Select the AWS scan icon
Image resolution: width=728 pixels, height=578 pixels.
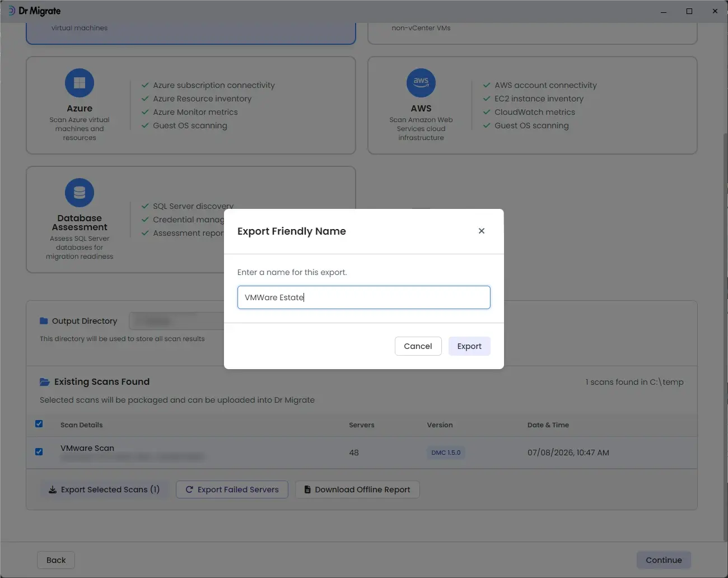421,83
